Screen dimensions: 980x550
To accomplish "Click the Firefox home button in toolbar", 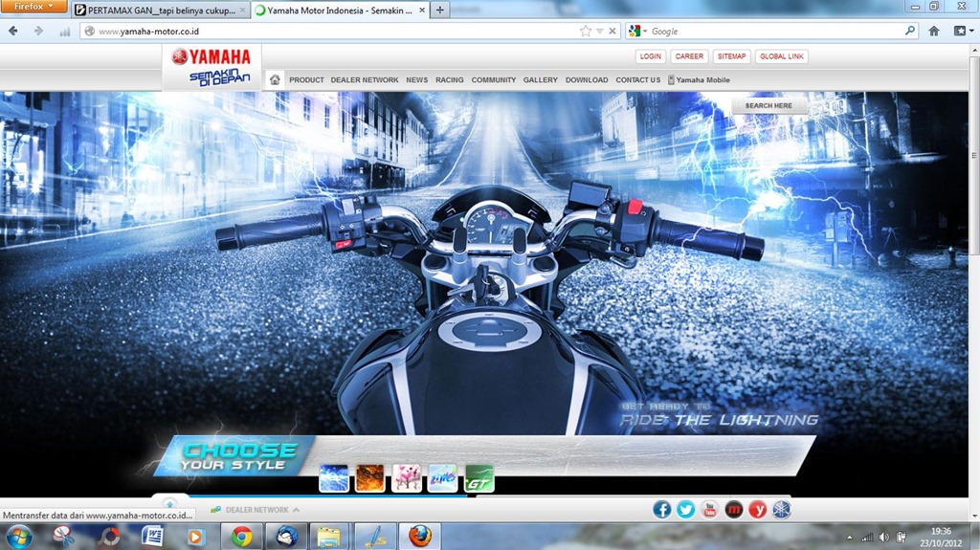I will point(934,31).
